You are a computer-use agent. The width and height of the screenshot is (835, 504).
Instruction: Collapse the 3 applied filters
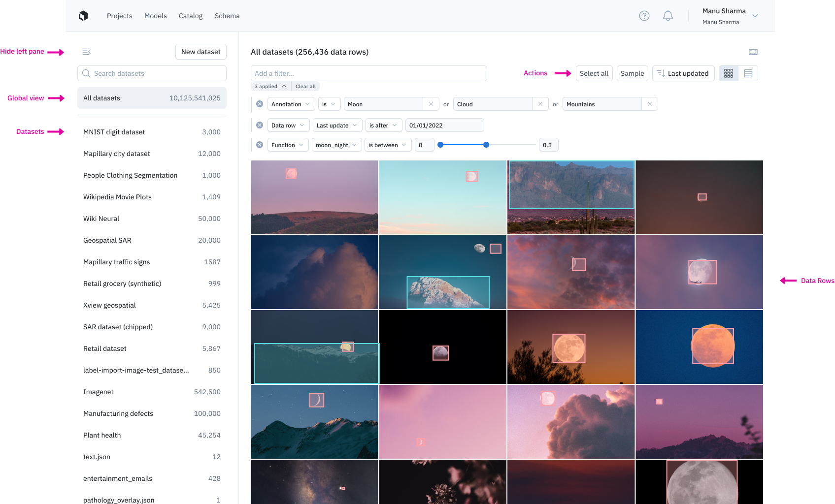pos(271,86)
